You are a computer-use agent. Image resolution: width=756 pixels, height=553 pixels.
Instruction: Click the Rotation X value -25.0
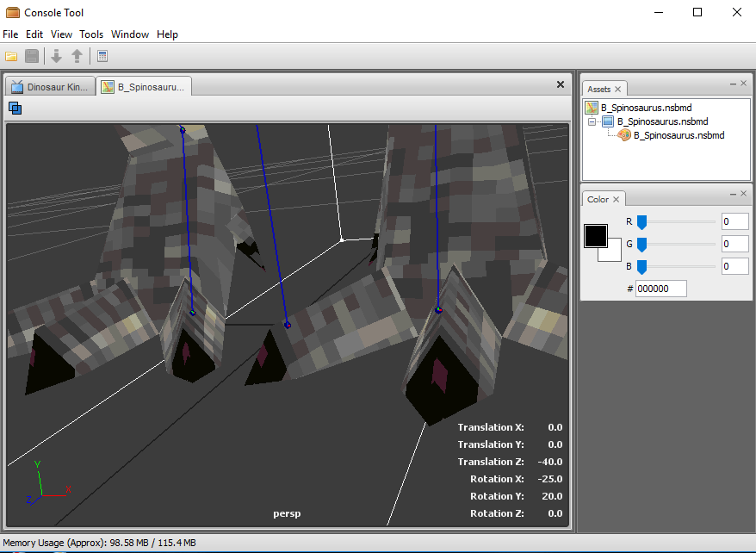550,479
